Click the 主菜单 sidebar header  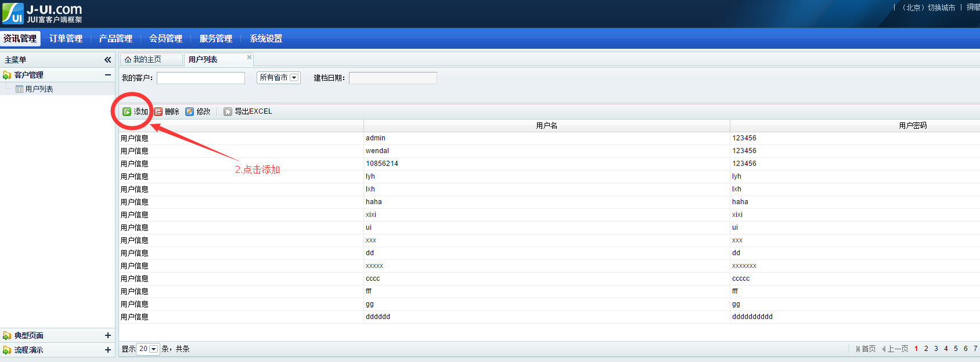click(x=57, y=60)
